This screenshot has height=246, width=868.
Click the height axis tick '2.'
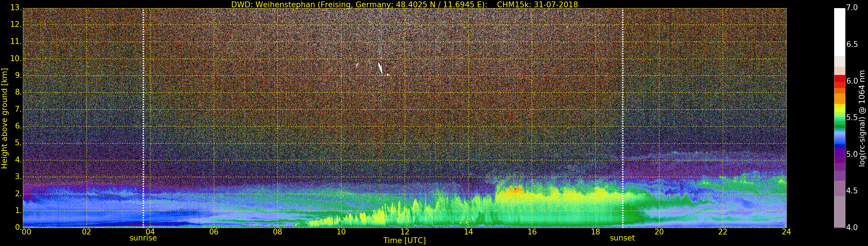coord(18,193)
